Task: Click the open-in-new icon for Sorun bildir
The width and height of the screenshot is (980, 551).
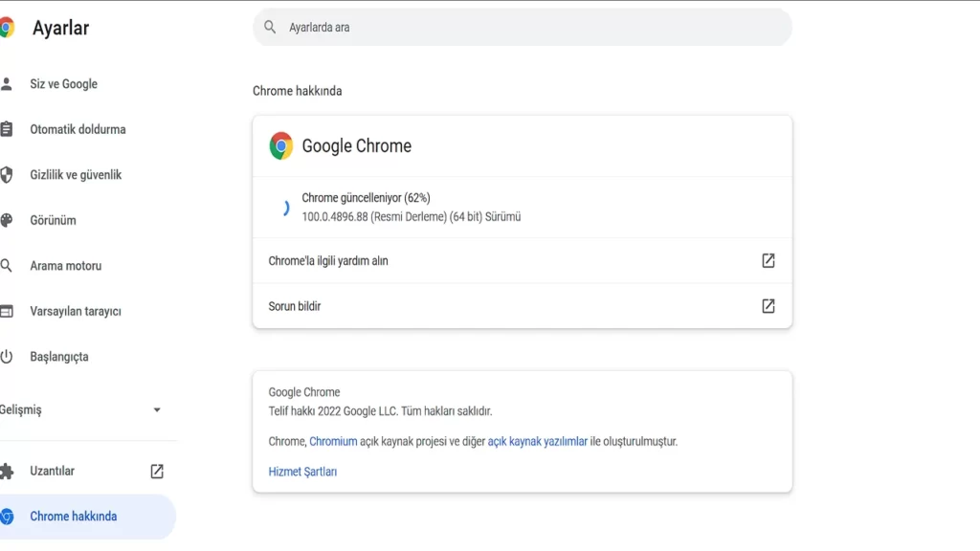Action: tap(768, 306)
